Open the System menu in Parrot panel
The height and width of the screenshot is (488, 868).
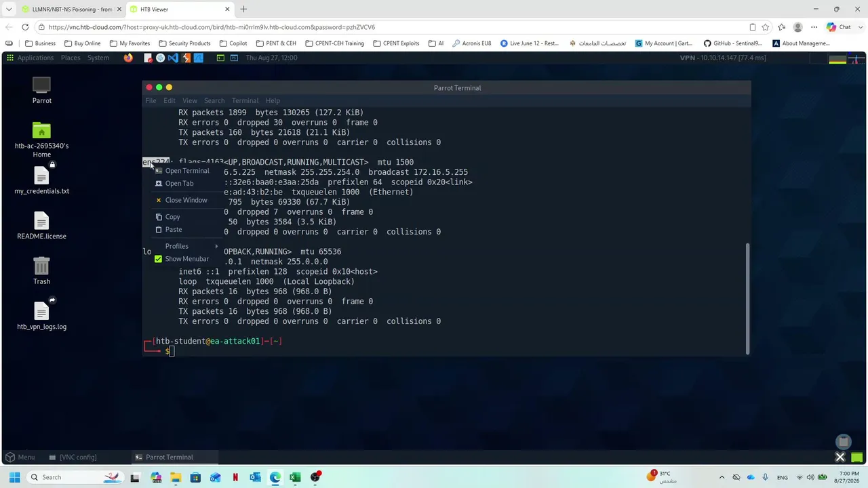pyautogui.click(x=98, y=58)
